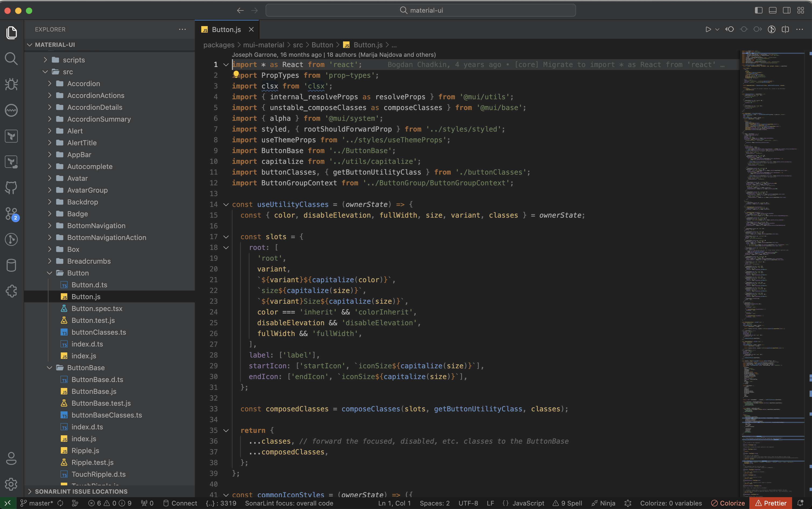This screenshot has width=812, height=509.
Task: Open Run and Debug view
Action: tap(12, 84)
